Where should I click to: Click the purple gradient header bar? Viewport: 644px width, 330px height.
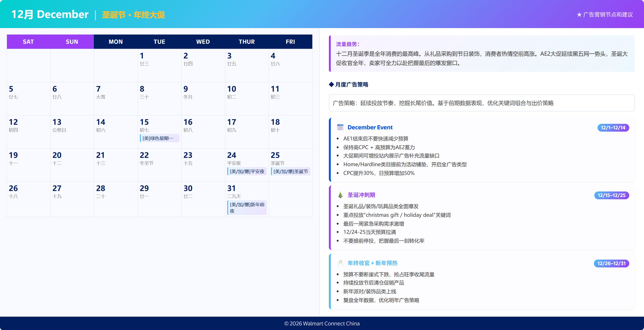tap(322, 14)
